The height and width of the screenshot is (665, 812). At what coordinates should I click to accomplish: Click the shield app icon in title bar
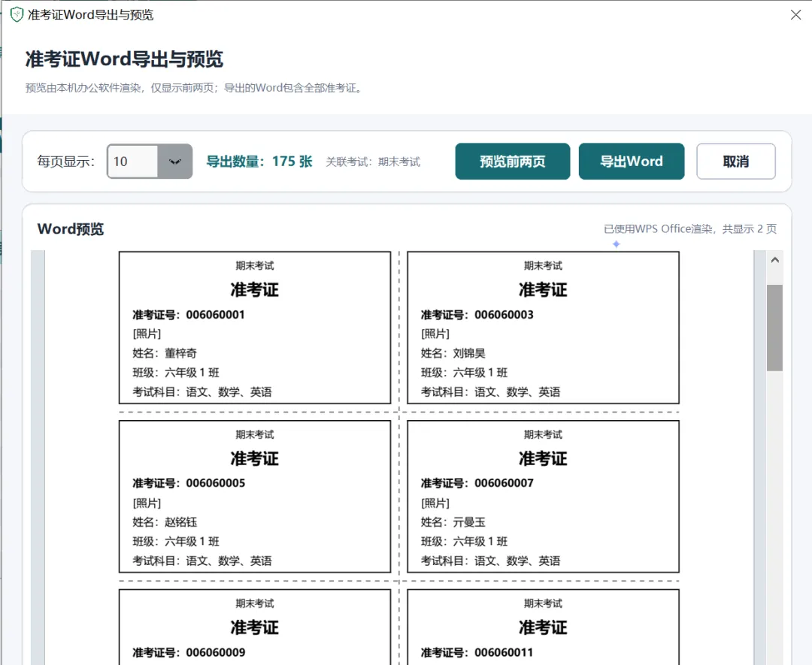click(17, 14)
